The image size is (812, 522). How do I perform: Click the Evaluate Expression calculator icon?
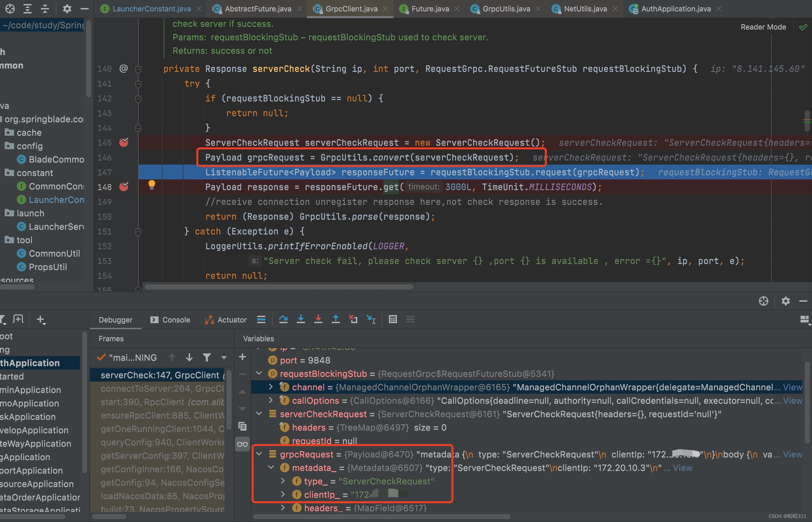(x=393, y=319)
